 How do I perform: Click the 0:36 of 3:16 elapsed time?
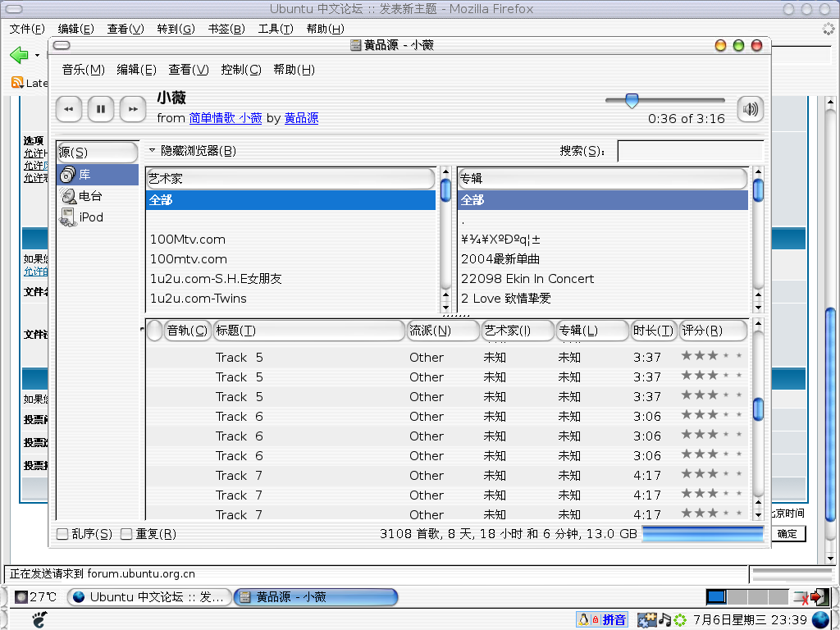coord(687,119)
